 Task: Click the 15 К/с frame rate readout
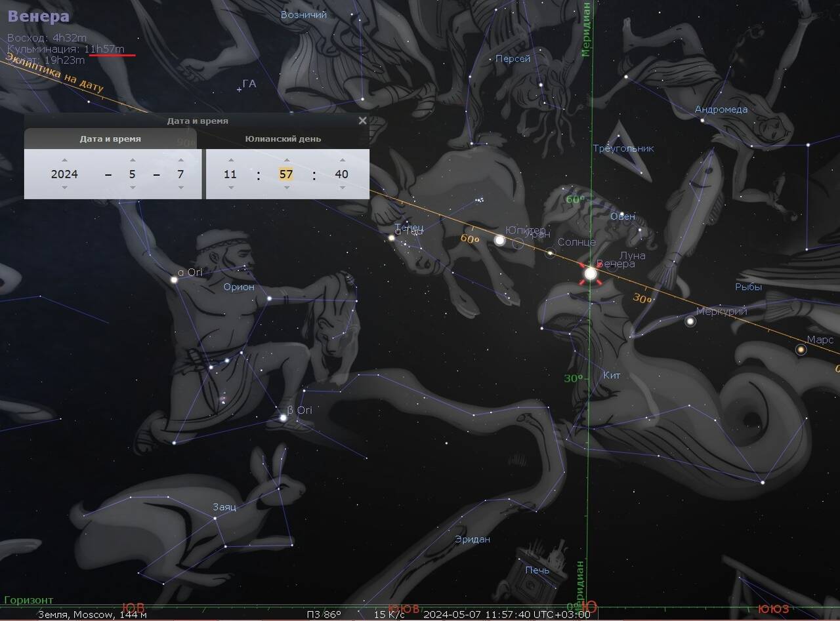[x=389, y=614]
